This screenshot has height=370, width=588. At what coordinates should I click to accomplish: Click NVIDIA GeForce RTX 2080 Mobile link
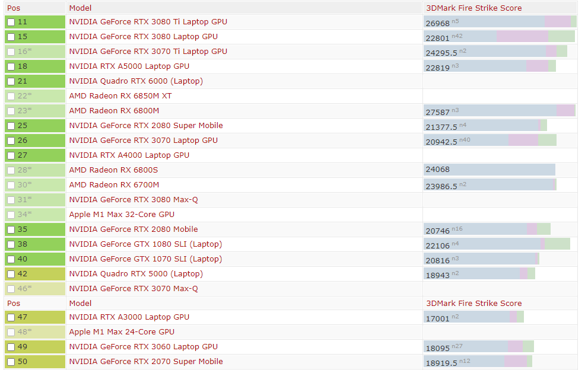pos(134,229)
